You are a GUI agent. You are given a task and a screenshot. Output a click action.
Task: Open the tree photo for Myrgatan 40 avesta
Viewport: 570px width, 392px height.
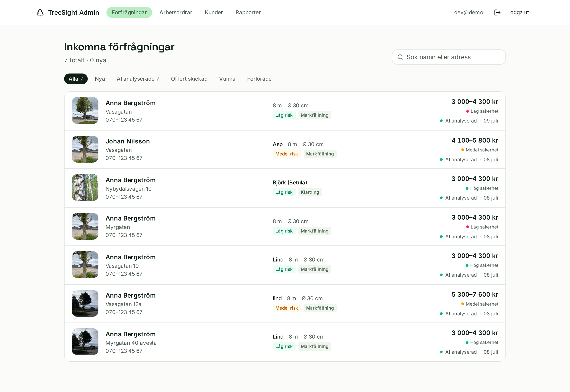click(85, 342)
